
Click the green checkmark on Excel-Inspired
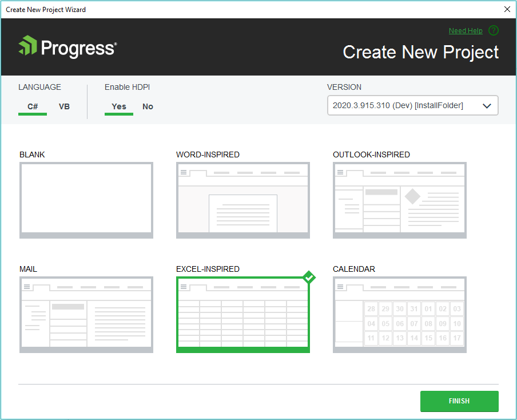309,278
